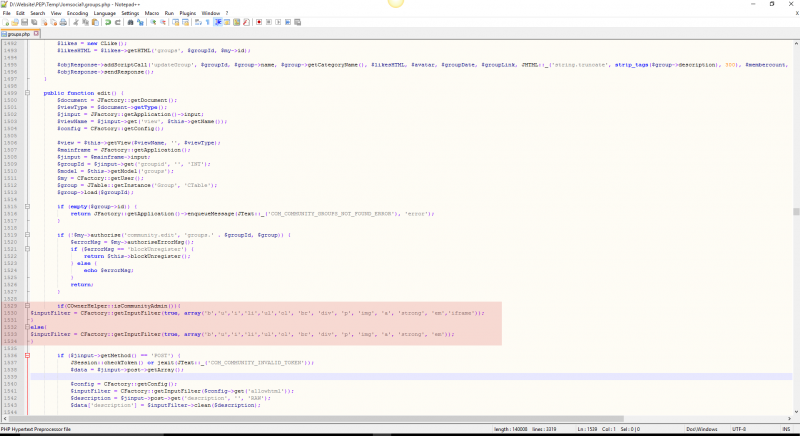Viewport: 800px width, 436px height.
Task: Paste from clipboard using the Paste icon
Action: coord(95,22)
